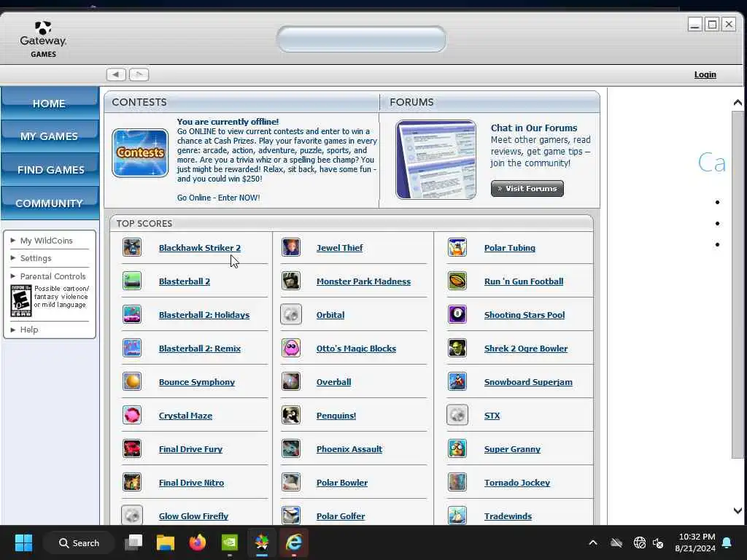Select Otto's Magic Blocks pink icon

click(x=290, y=348)
